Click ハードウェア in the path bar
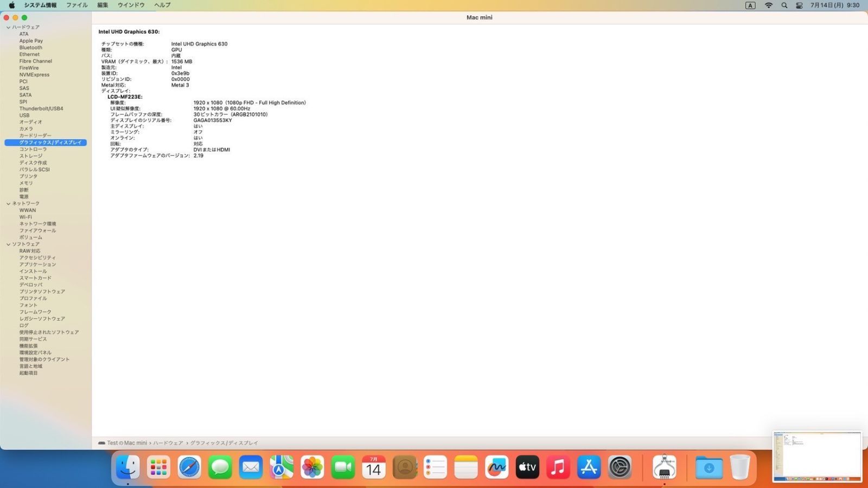This screenshot has width=868, height=488. [168, 443]
